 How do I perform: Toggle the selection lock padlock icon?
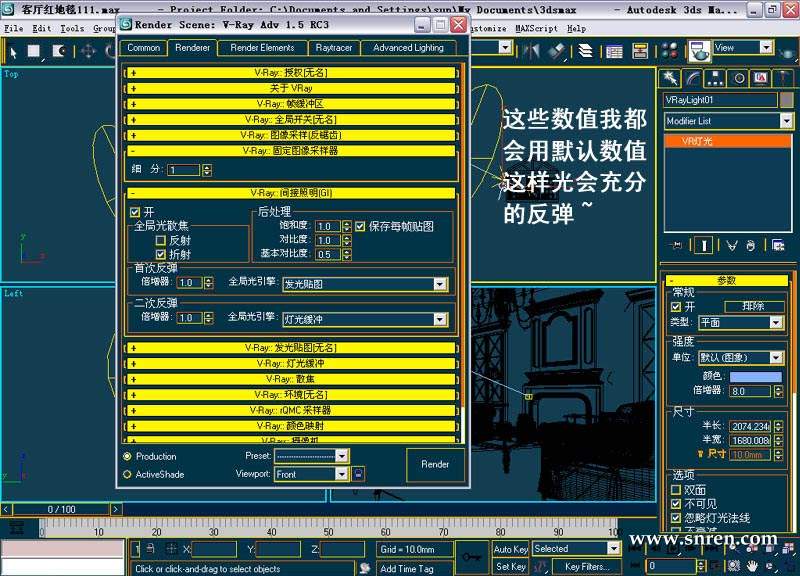pyautogui.click(x=150, y=549)
